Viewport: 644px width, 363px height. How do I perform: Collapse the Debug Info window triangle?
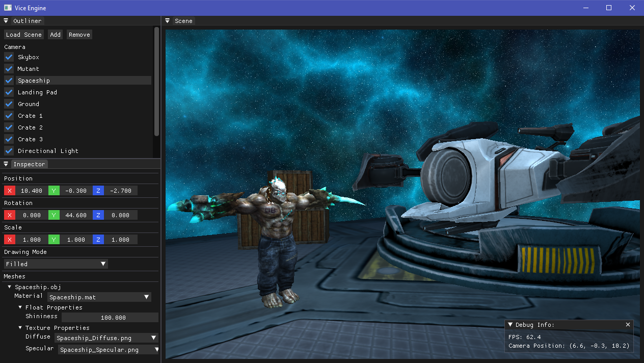pos(511,325)
